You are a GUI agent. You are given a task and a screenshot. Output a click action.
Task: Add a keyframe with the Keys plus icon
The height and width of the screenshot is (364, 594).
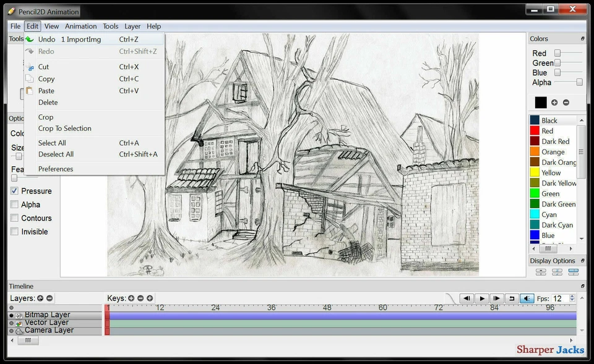[x=131, y=297]
